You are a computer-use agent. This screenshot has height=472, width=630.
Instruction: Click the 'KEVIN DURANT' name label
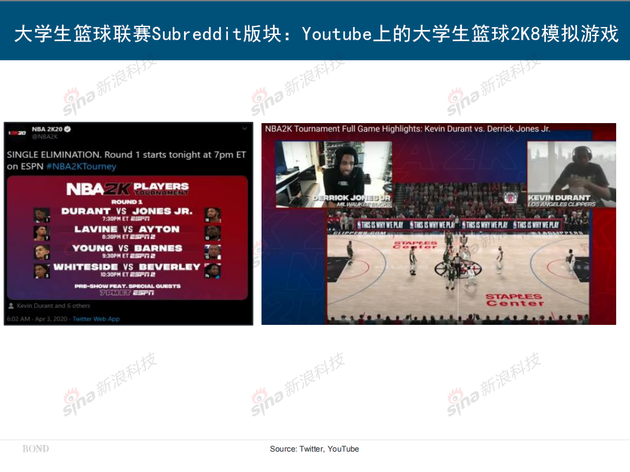(559, 198)
